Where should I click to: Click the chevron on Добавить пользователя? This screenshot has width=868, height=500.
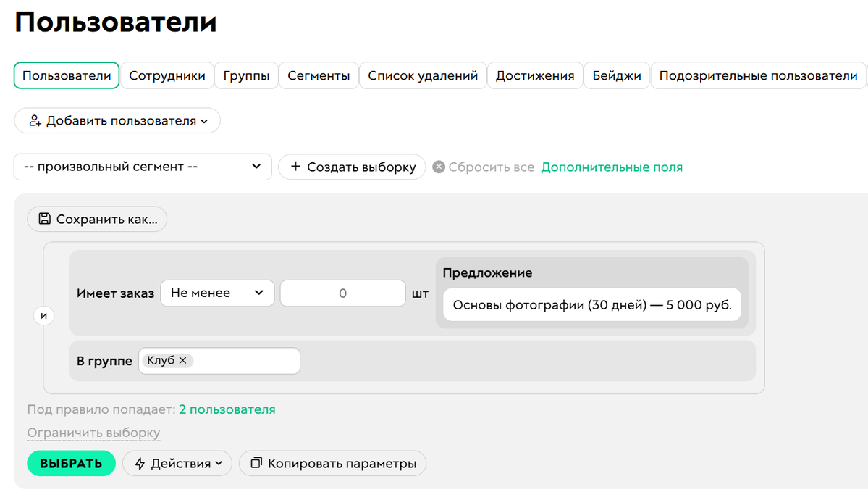203,121
